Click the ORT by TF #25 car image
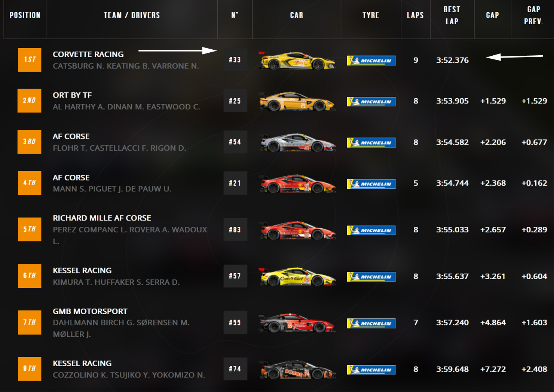This screenshot has width=554, height=392. (x=297, y=101)
